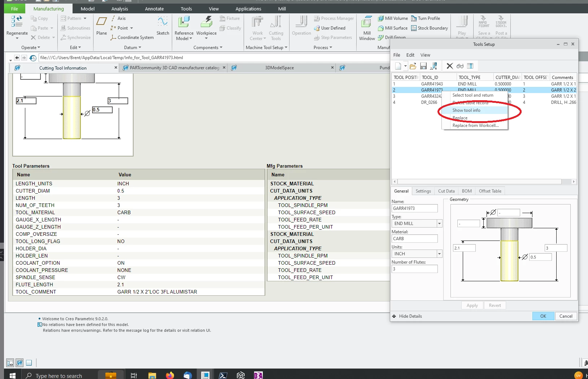This screenshot has width=588, height=379.
Task: Click the Reference Model icon
Action: coord(184,22)
